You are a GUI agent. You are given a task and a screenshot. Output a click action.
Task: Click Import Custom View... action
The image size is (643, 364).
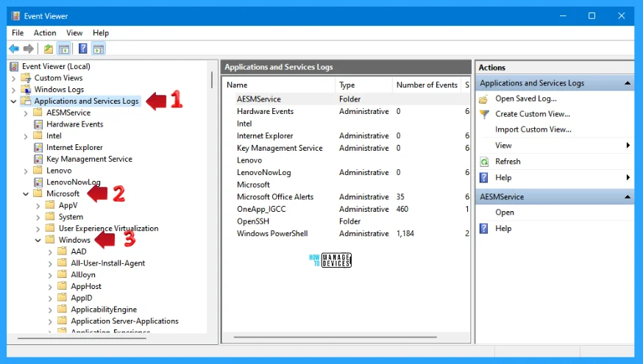533,129
